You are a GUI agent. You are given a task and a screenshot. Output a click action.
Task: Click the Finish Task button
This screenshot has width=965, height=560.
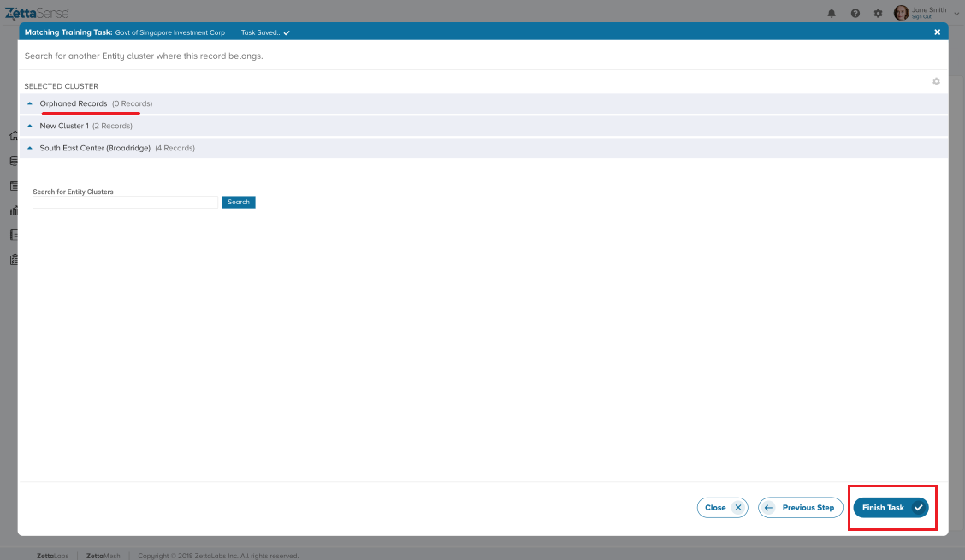click(x=891, y=508)
